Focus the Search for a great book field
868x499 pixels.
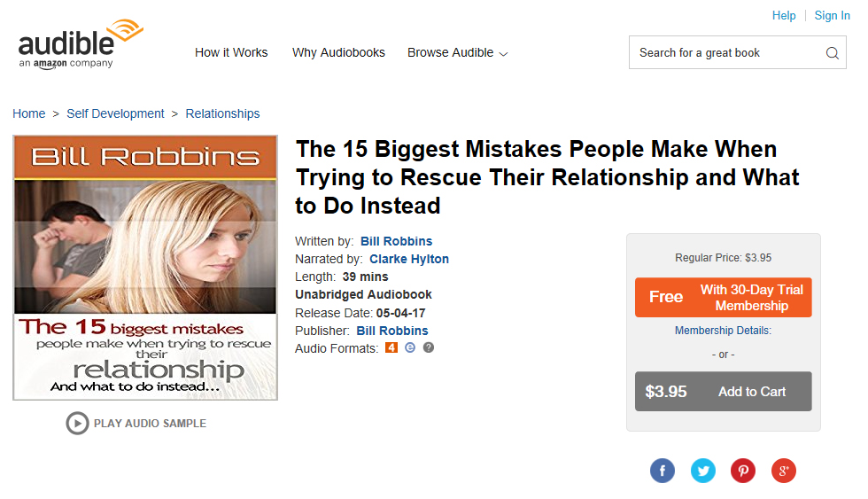point(726,52)
